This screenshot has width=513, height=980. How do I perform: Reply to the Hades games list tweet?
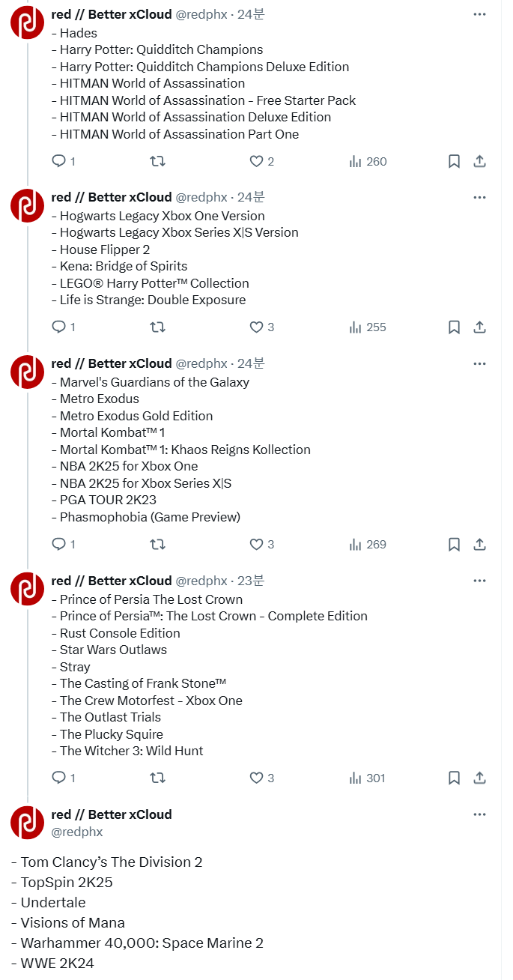point(63,161)
